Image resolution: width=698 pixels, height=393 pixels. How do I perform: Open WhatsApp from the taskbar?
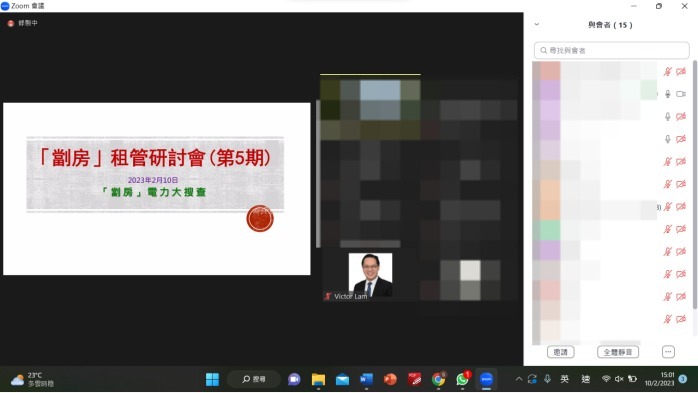click(x=463, y=379)
